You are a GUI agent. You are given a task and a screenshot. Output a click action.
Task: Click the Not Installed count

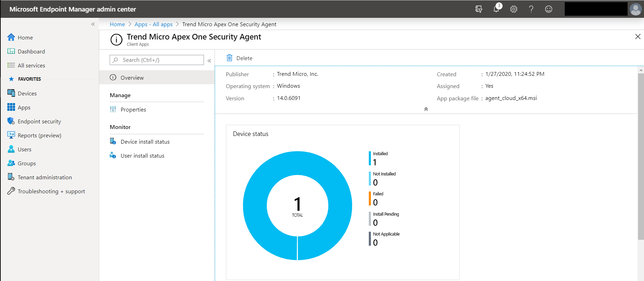click(x=375, y=182)
